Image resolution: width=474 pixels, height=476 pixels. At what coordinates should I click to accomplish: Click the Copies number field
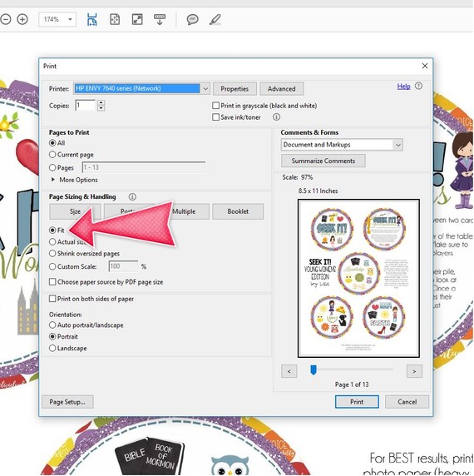point(86,106)
